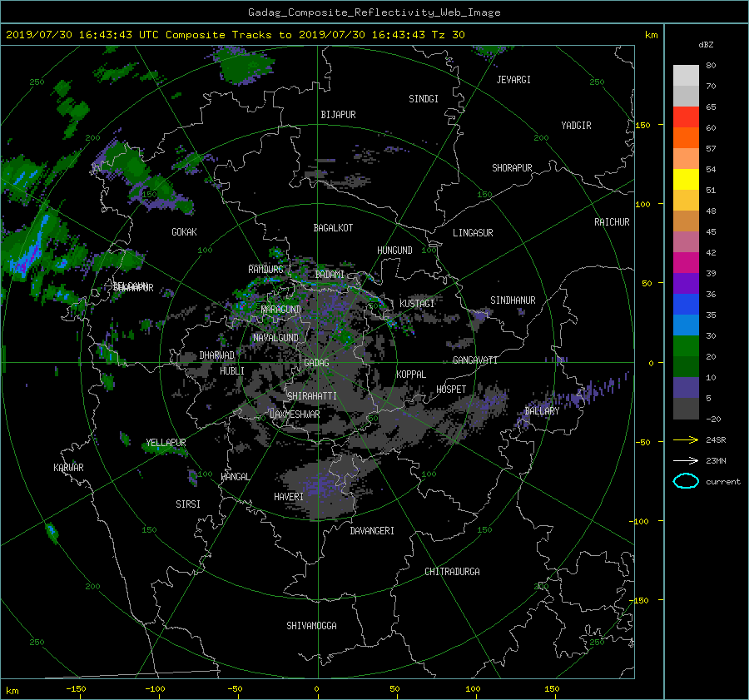Click the BAGALKOT city label
Viewport: 749px width, 700px height.
(x=333, y=228)
